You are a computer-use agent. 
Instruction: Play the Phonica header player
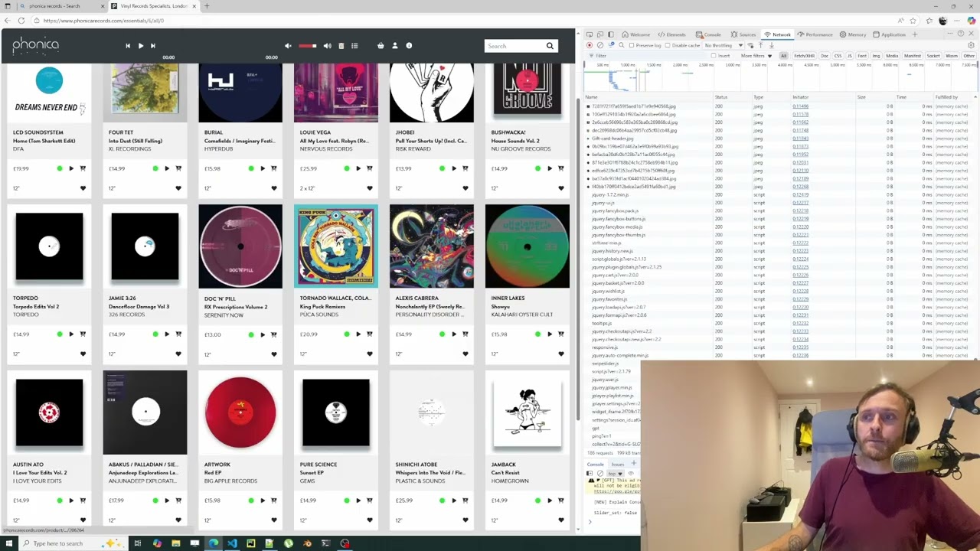tap(140, 46)
